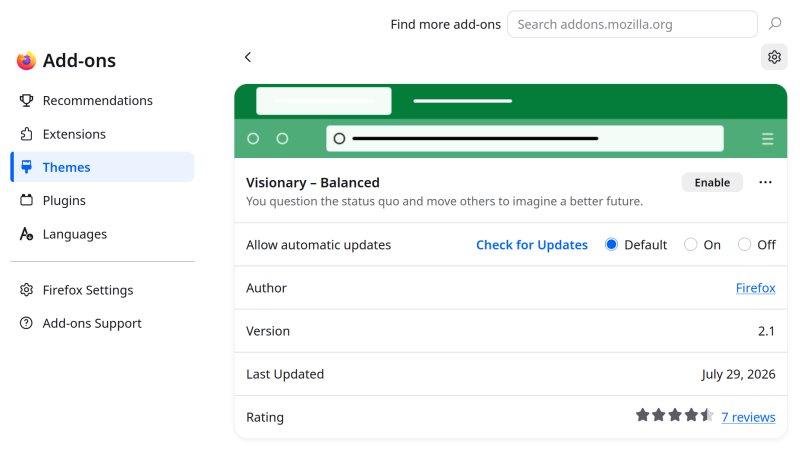Image resolution: width=800 pixels, height=454 pixels.
Task: Open the Firefox author link
Action: click(x=755, y=288)
